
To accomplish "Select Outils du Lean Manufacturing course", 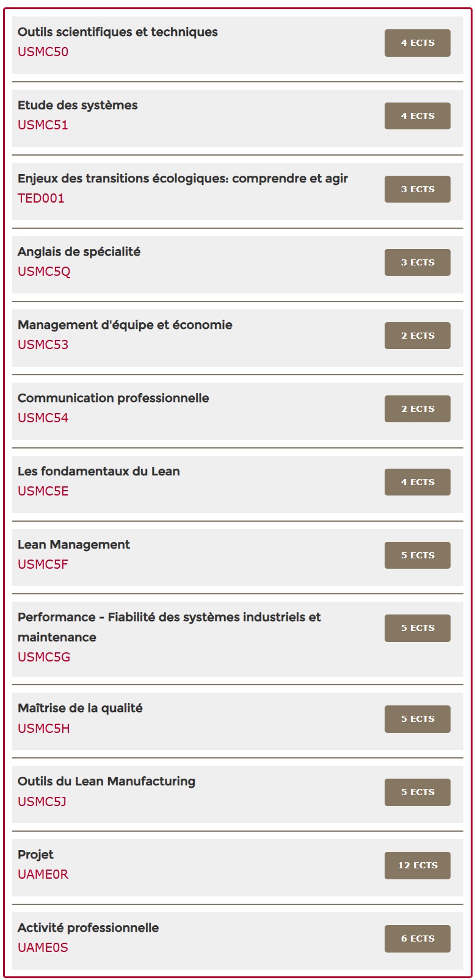I will 106,782.
